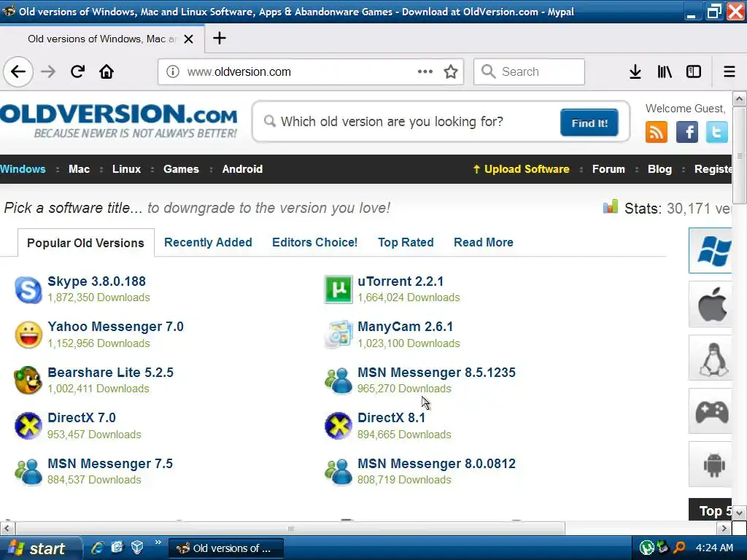Open Skype 3.8.0.188 link
Viewport: 747px width, 560px height.
pyautogui.click(x=97, y=281)
